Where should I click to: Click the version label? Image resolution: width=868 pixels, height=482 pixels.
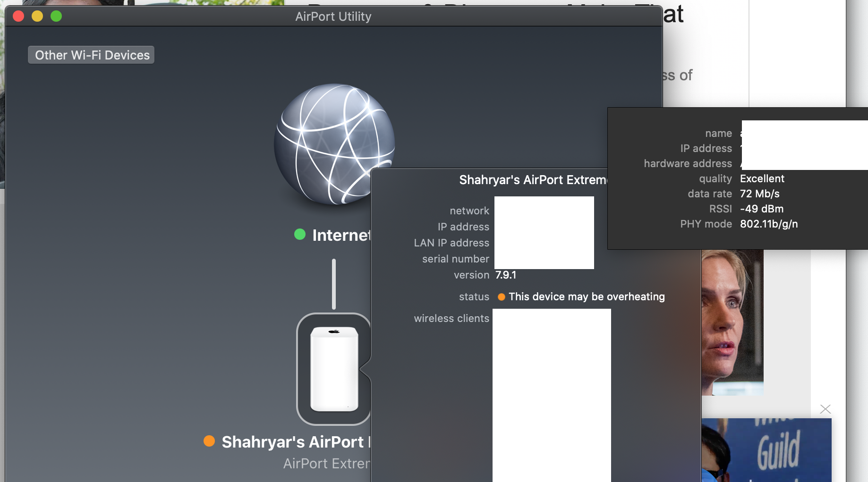click(x=471, y=275)
